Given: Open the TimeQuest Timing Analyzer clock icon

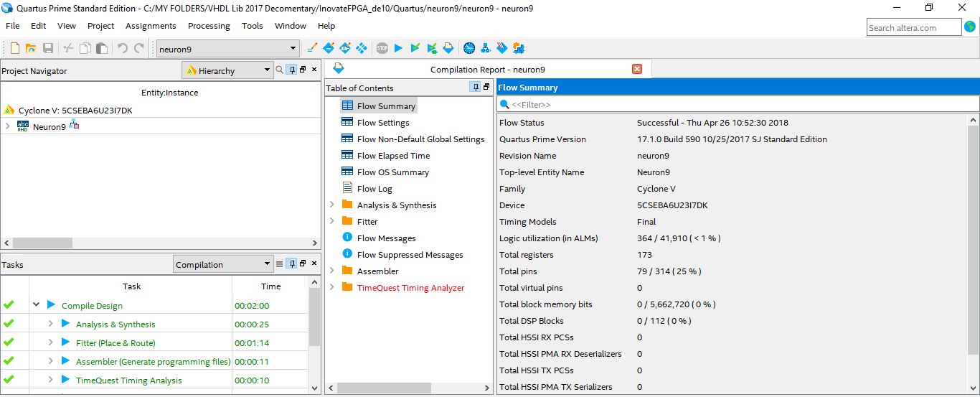Looking at the screenshot, I should 468,48.
